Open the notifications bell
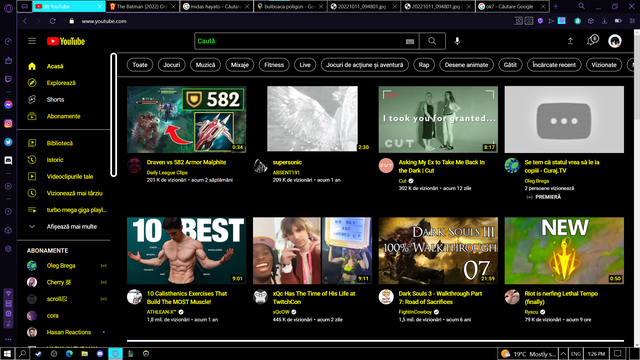Screen dimensions: 640x360 592,40
